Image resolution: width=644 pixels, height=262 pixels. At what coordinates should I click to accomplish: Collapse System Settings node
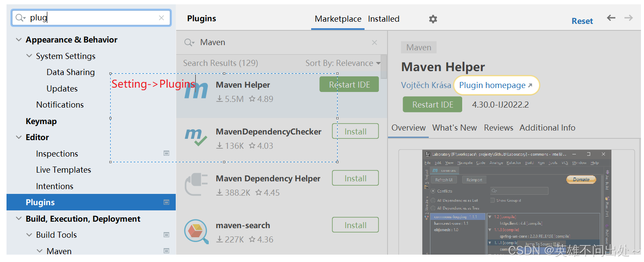(x=29, y=56)
